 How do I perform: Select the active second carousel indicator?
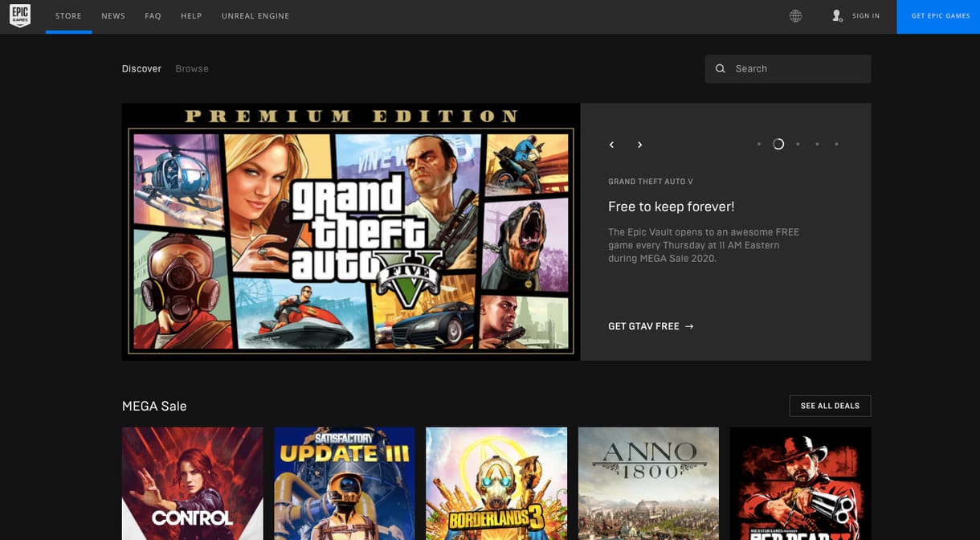pos(778,145)
